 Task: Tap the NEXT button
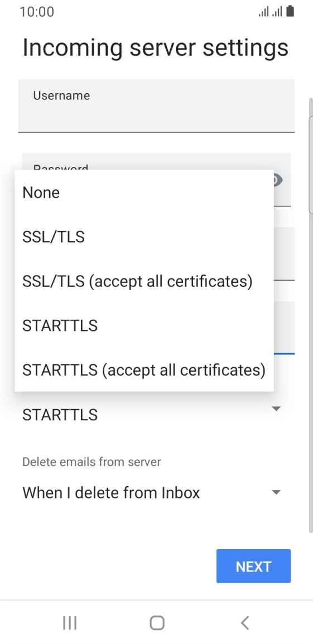[x=253, y=566]
